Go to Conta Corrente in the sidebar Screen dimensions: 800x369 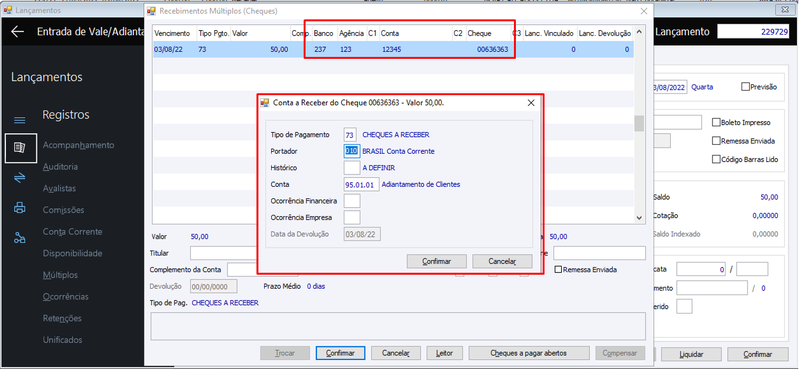point(72,232)
